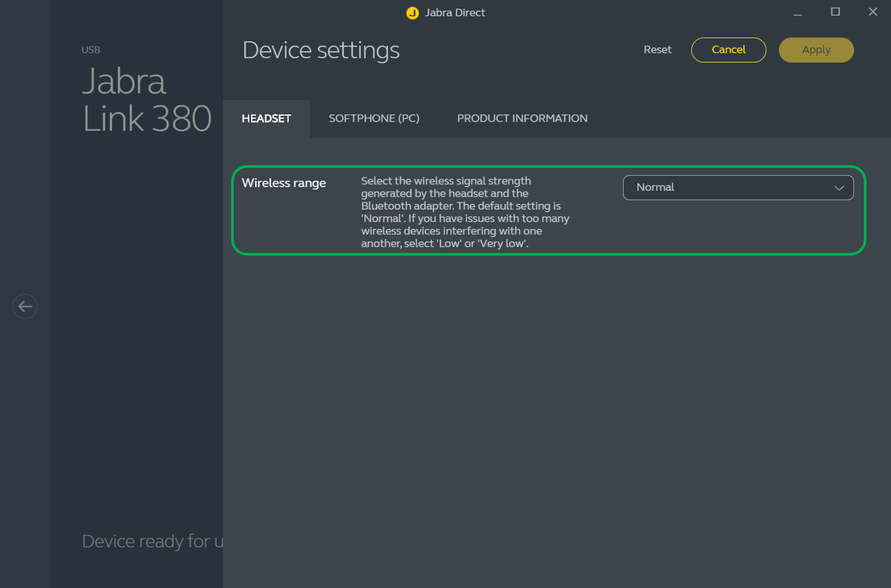The width and height of the screenshot is (891, 588).
Task: Click the Jabra Direct title bar text
Action: coord(454,13)
